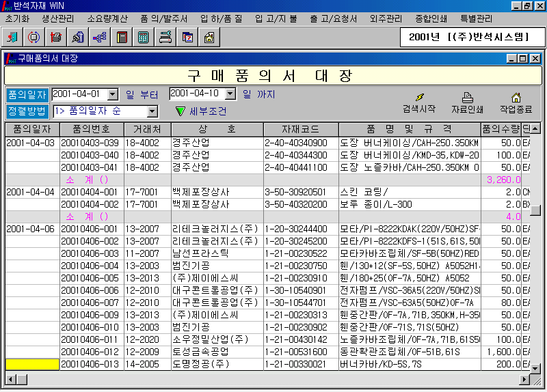Image resolution: width=547 pixels, height=392 pixels.
Task: Expand 세부조건 detailed conditions
Action: coord(201,111)
